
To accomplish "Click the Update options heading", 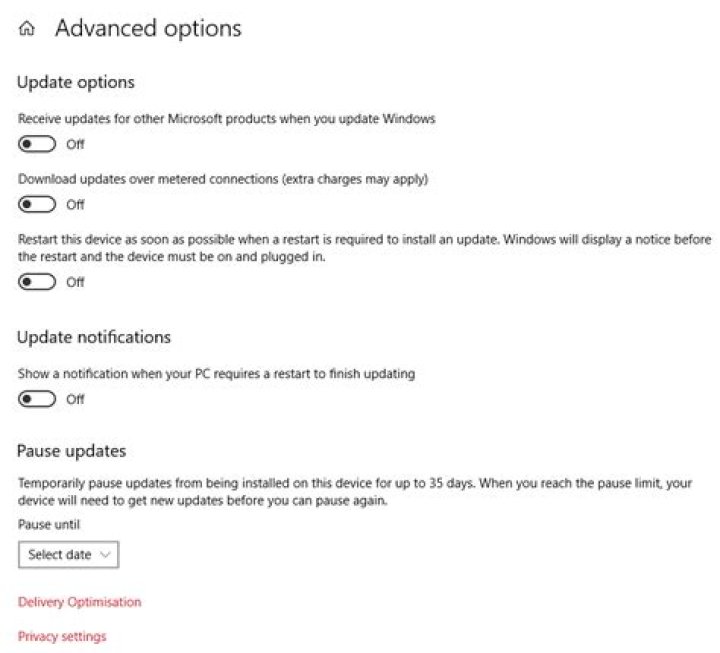I will pyautogui.click(x=76, y=82).
